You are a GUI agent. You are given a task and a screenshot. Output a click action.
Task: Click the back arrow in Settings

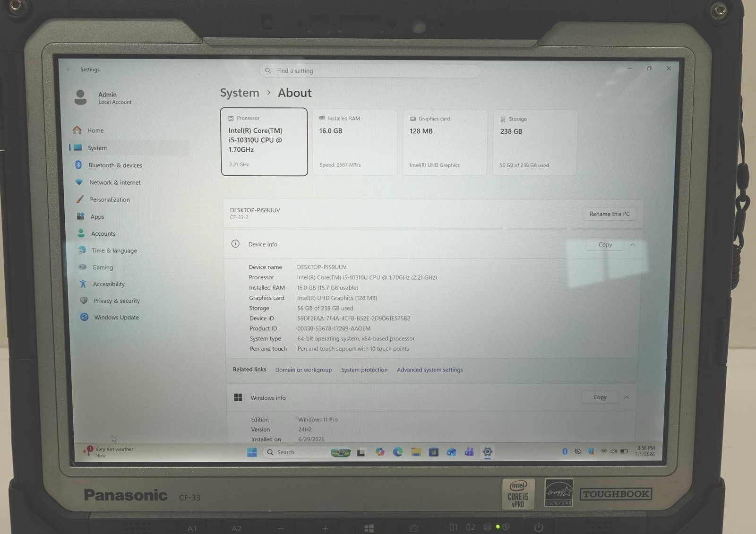(69, 69)
